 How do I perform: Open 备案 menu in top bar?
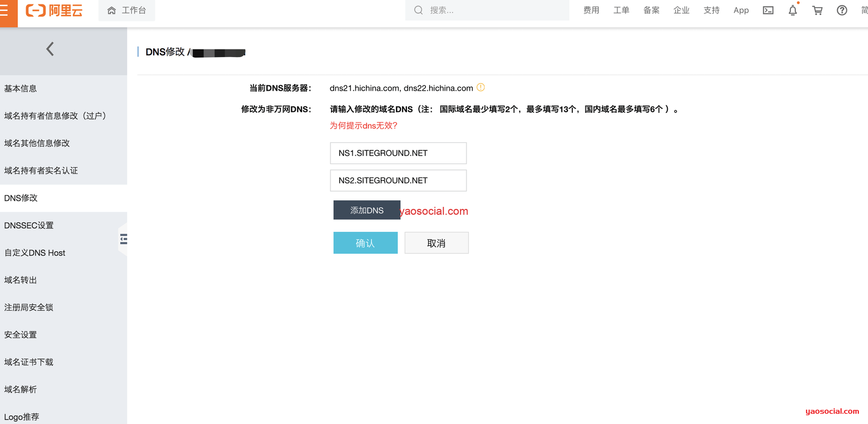[652, 10]
